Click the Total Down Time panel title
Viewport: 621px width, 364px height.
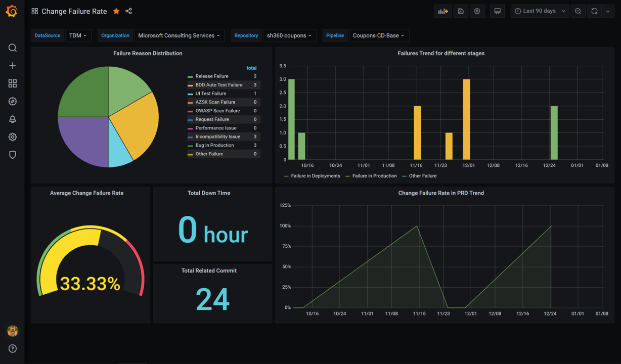pos(209,193)
